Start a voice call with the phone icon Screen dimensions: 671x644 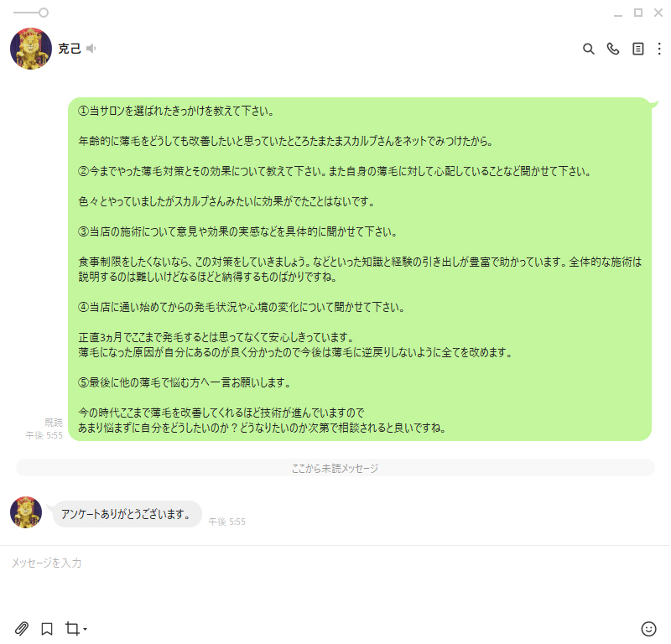(x=613, y=49)
